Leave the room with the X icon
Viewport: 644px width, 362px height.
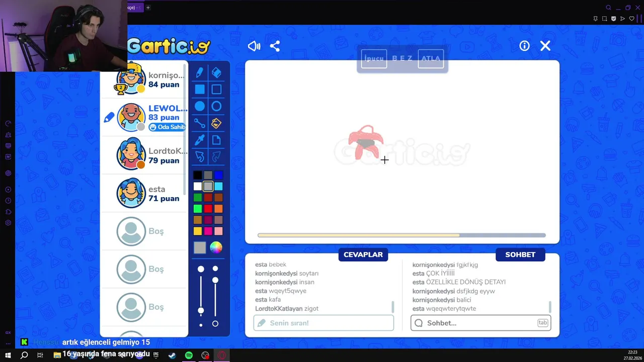point(545,46)
